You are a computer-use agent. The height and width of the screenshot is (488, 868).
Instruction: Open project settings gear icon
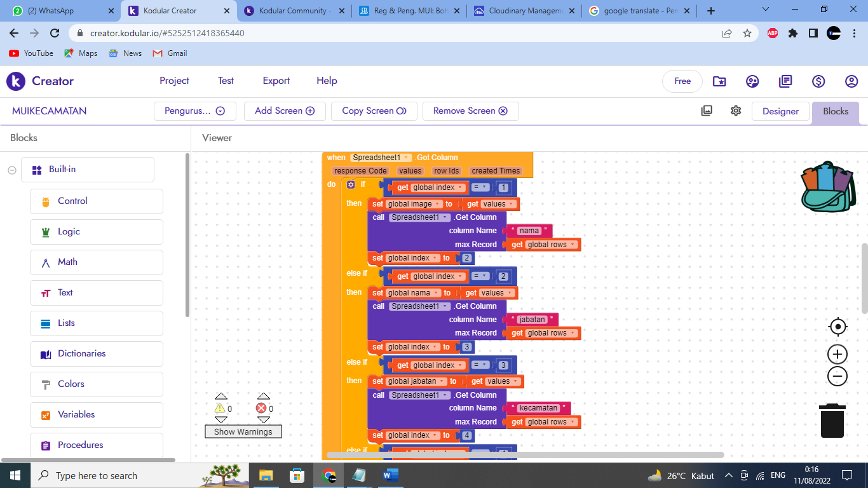[x=736, y=111]
